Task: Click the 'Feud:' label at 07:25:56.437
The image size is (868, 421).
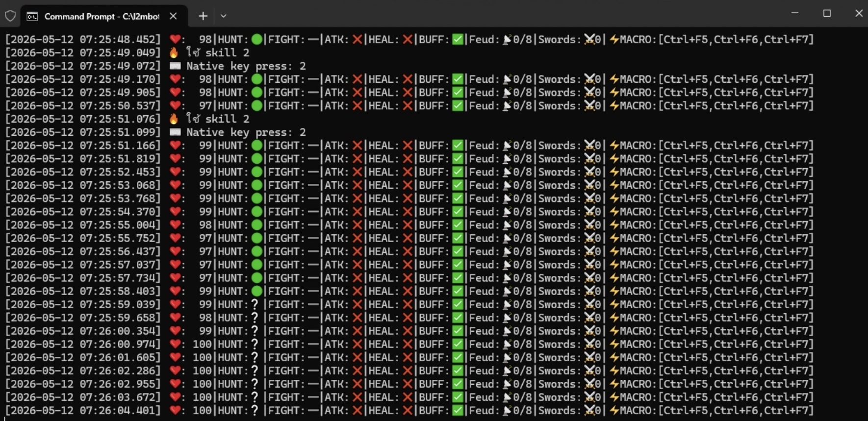Action: pos(485,251)
